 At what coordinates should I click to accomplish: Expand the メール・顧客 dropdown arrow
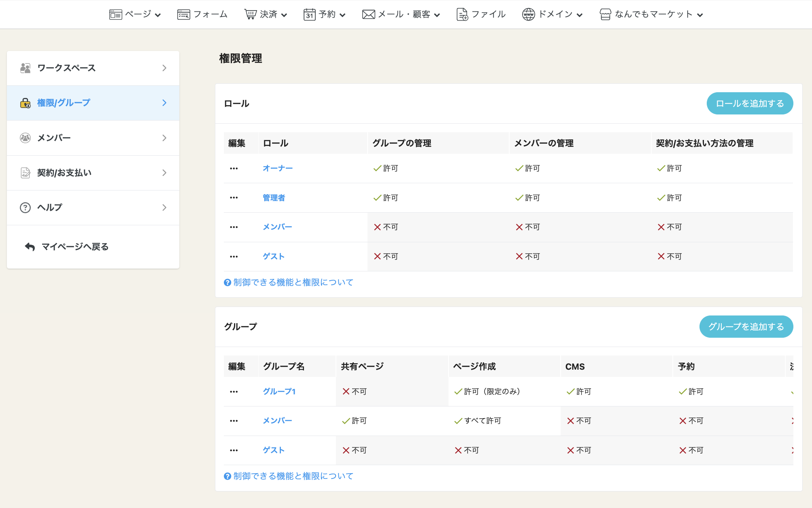(x=437, y=15)
